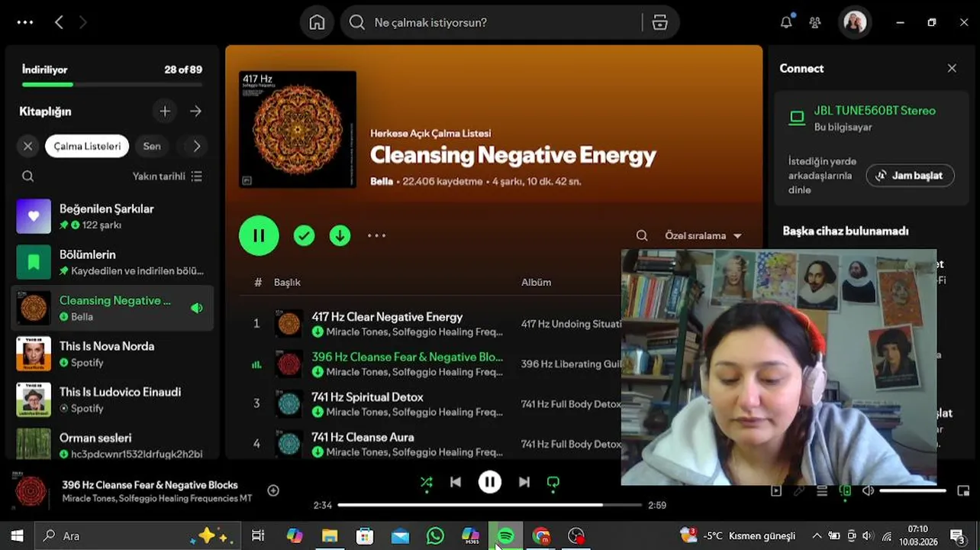Screen dimensions: 980x550
Task: Toggle the Çalma Listeleri filter chip
Action: click(87, 146)
